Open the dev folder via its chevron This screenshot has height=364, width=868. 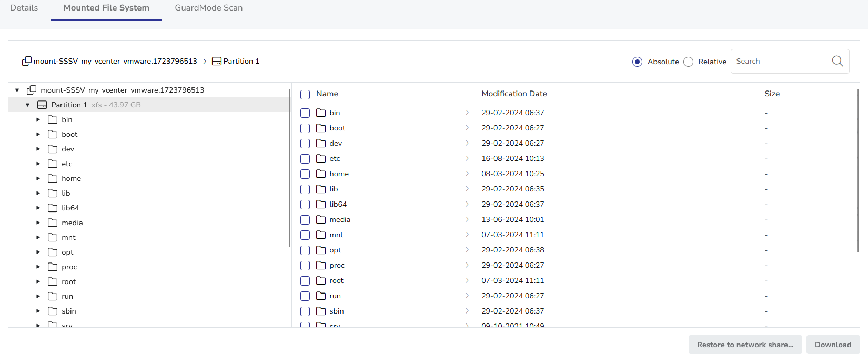[467, 143]
